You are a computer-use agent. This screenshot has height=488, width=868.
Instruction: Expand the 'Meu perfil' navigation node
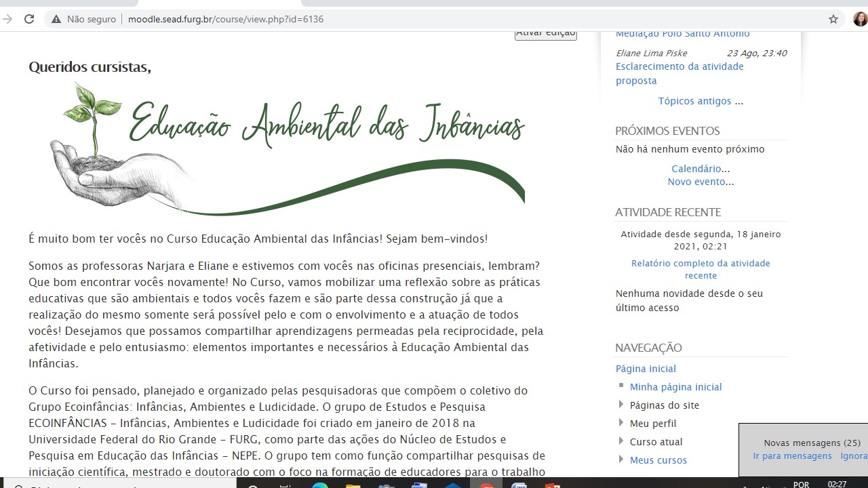(x=621, y=423)
